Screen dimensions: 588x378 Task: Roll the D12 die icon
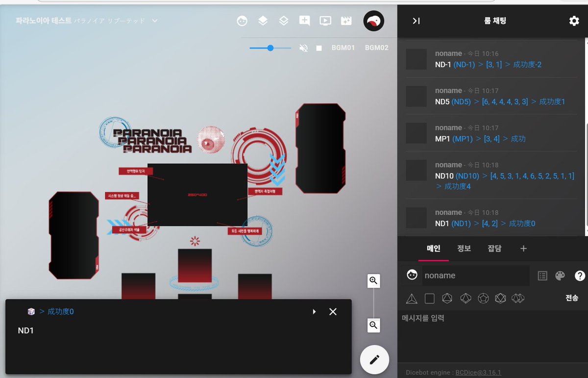pos(483,298)
